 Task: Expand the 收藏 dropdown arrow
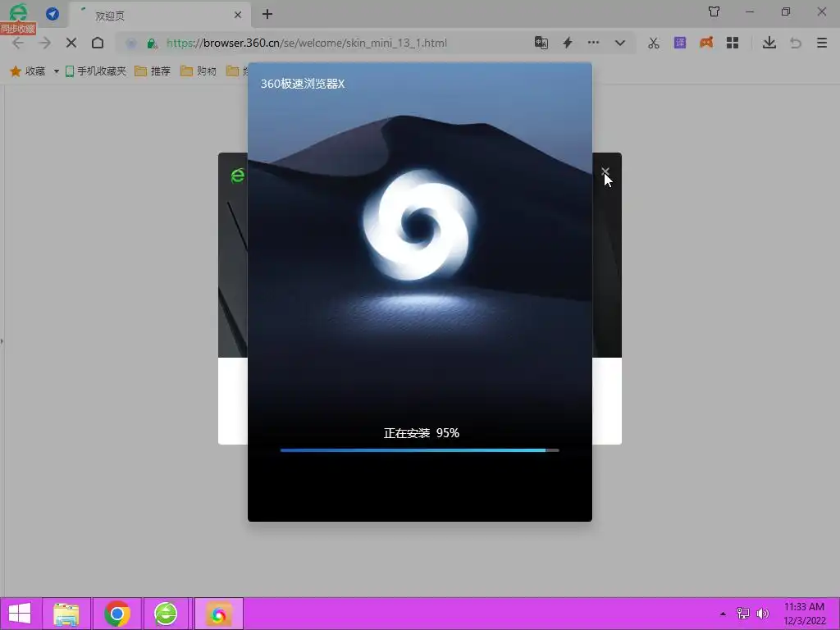tap(56, 71)
